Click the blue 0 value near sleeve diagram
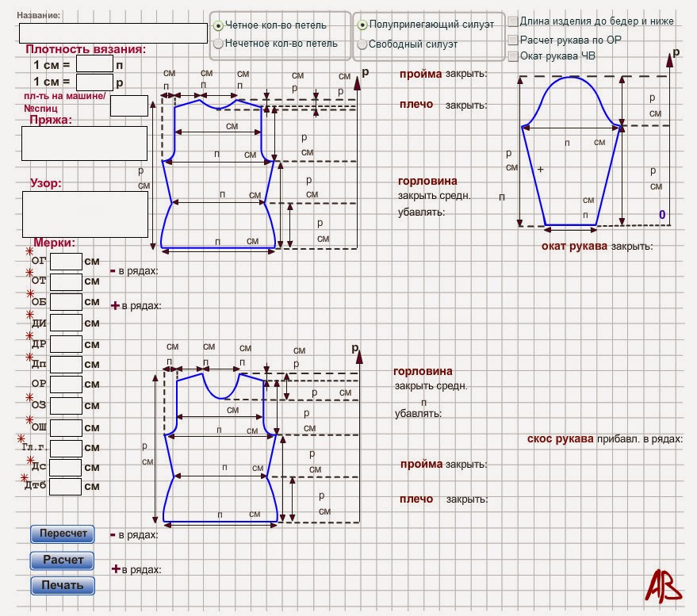 pos(662,215)
